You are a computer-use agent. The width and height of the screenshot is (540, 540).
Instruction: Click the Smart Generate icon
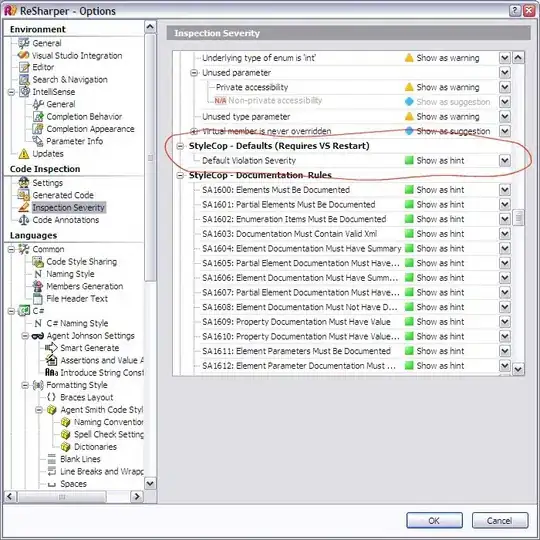pos(51,347)
